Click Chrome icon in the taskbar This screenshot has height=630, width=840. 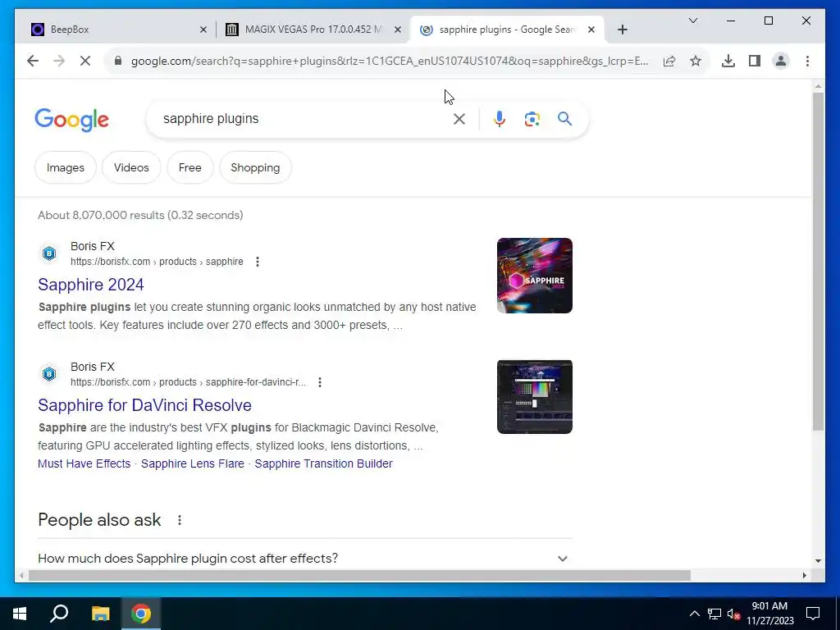click(141, 614)
